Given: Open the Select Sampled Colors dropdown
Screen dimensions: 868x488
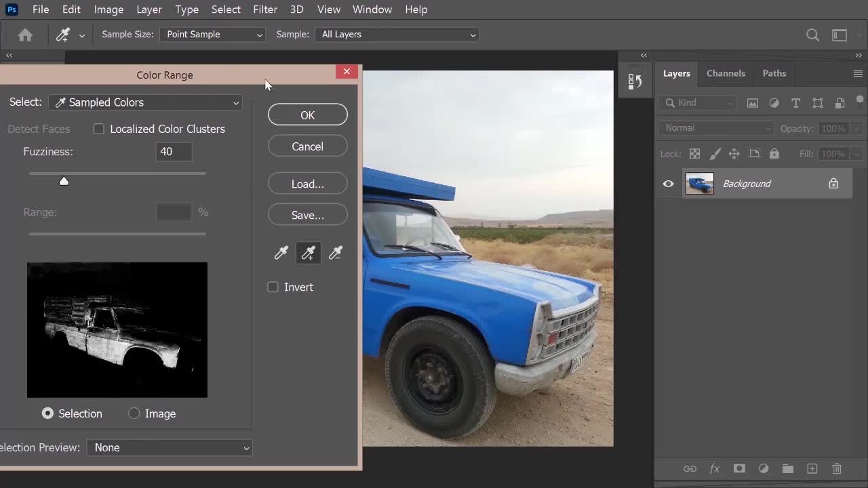Looking at the screenshot, I should (146, 102).
